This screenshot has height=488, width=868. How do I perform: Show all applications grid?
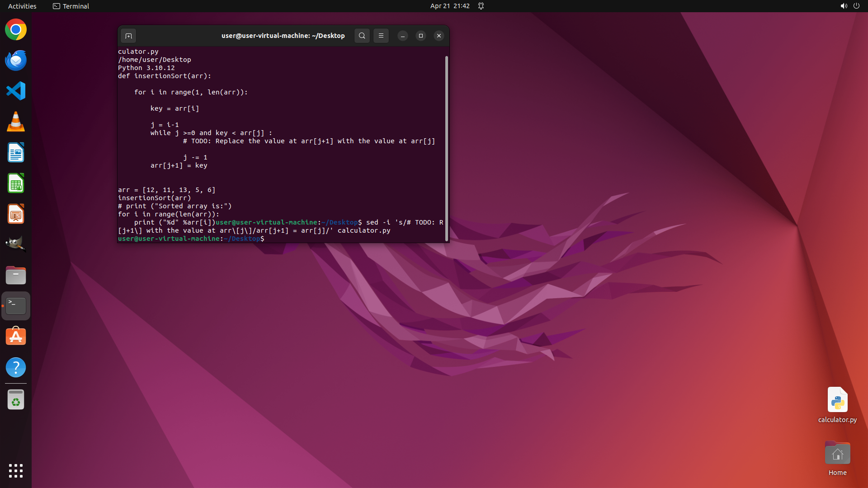pyautogui.click(x=16, y=470)
